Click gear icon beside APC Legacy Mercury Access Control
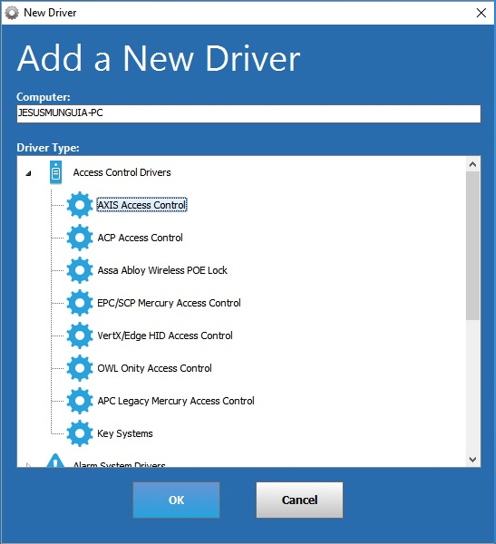Image resolution: width=496 pixels, height=544 pixels. [x=80, y=400]
